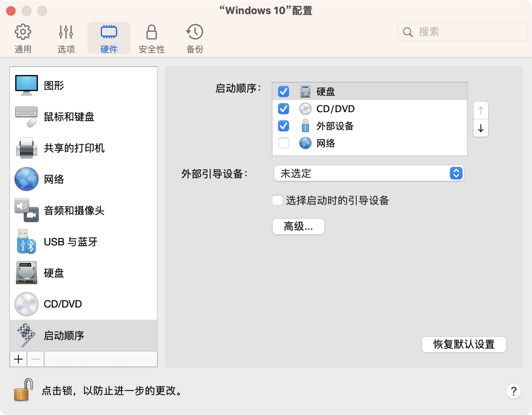Click the padlock to prevent changes
Screen dimensions: 532x415
(x=23, y=390)
